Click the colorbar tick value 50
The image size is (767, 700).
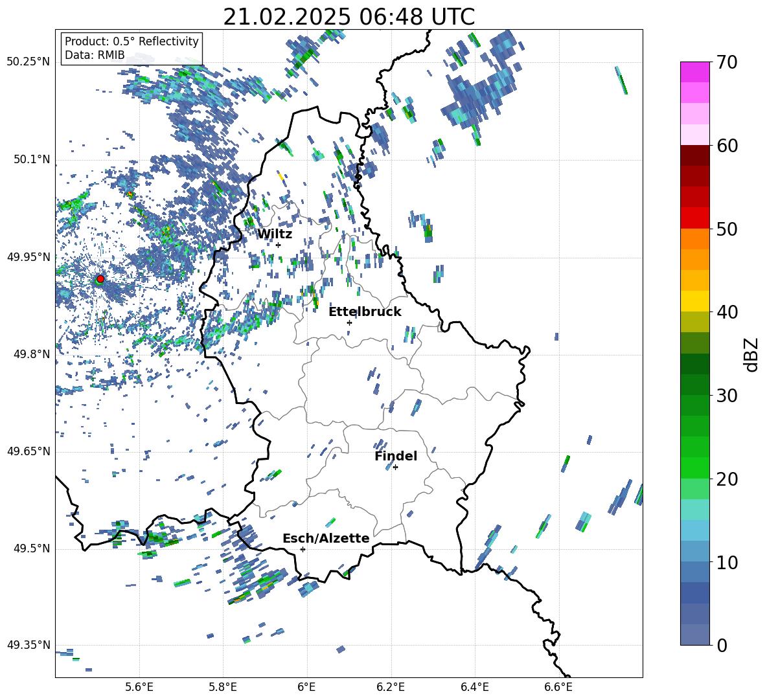tap(727, 229)
